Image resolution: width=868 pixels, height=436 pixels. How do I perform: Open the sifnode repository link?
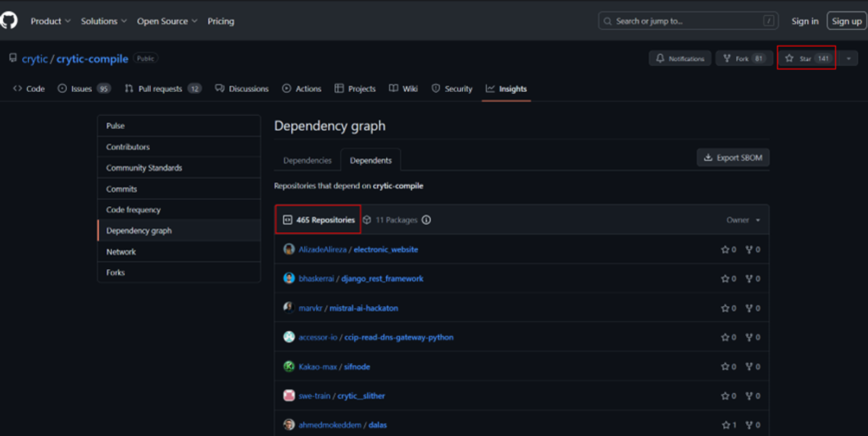coord(357,367)
